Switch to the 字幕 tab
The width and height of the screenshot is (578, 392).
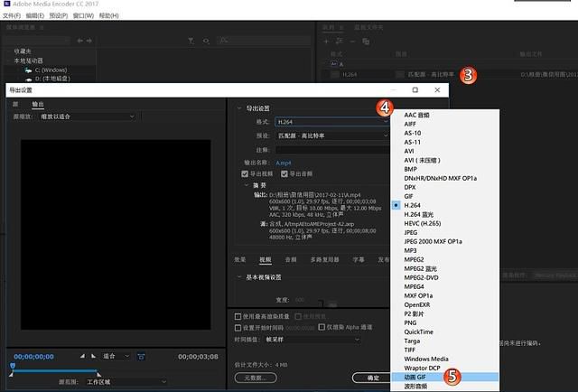[359, 259]
